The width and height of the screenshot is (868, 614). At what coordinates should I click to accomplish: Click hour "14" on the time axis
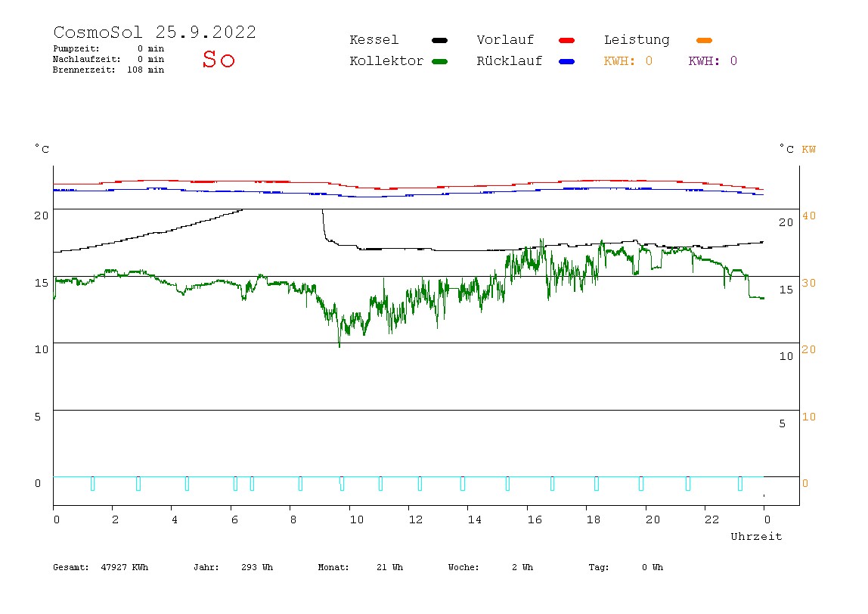coord(475,520)
